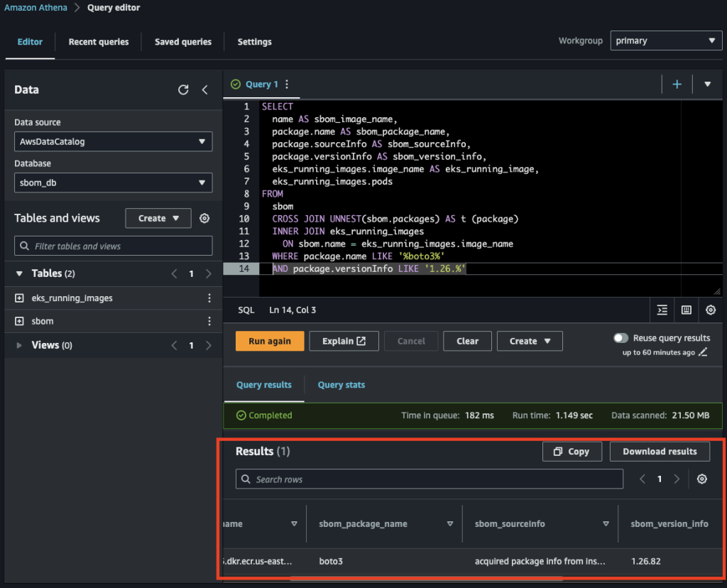
Task: Open query editor settings gear
Action: pos(710,310)
